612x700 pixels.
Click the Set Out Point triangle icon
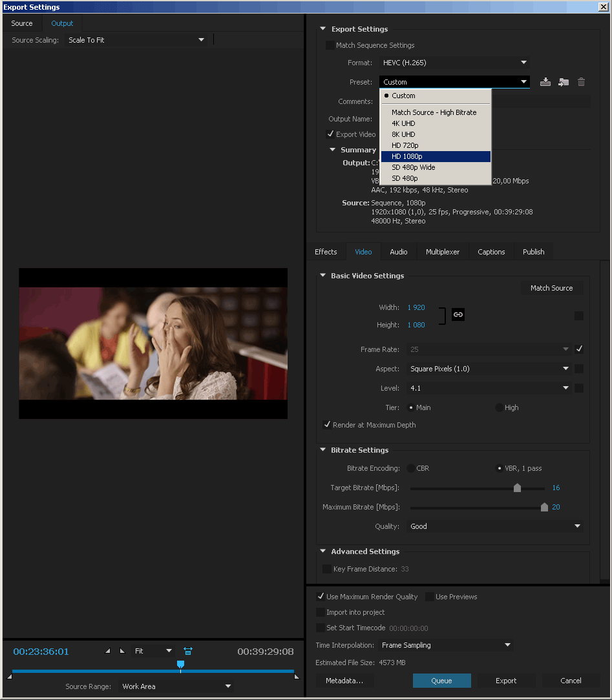click(122, 651)
